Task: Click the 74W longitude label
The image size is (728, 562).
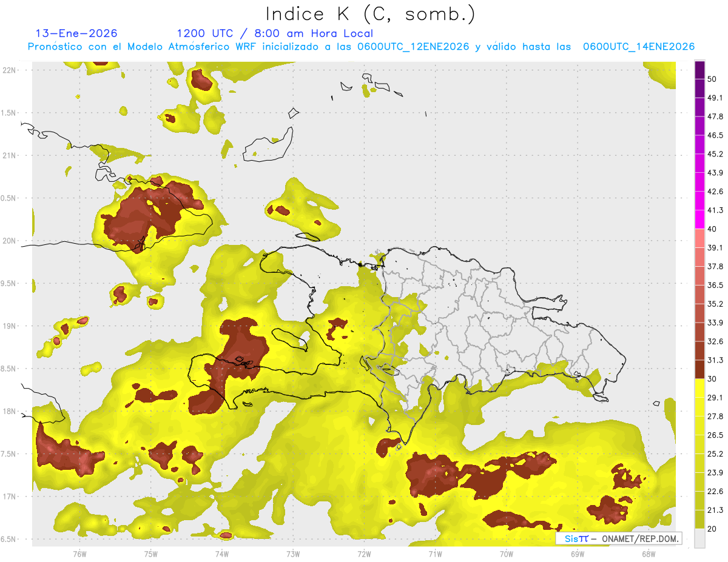Action: 221,554
